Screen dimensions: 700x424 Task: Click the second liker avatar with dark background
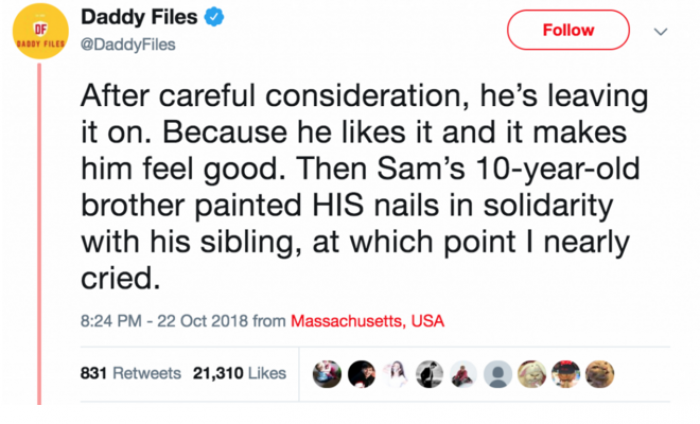point(362,374)
